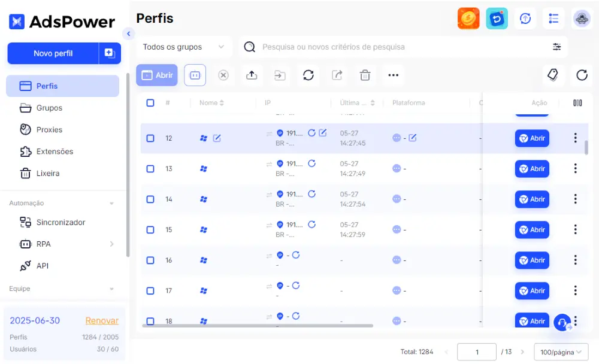Open the teal check-in icon in header
Image resolution: width=599 pixels, height=364 pixels.
497,19
